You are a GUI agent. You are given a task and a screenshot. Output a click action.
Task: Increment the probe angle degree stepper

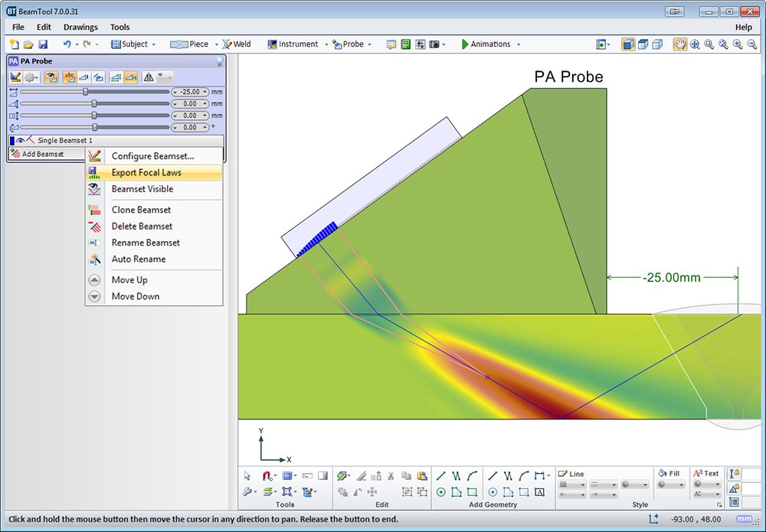pyautogui.click(x=205, y=127)
